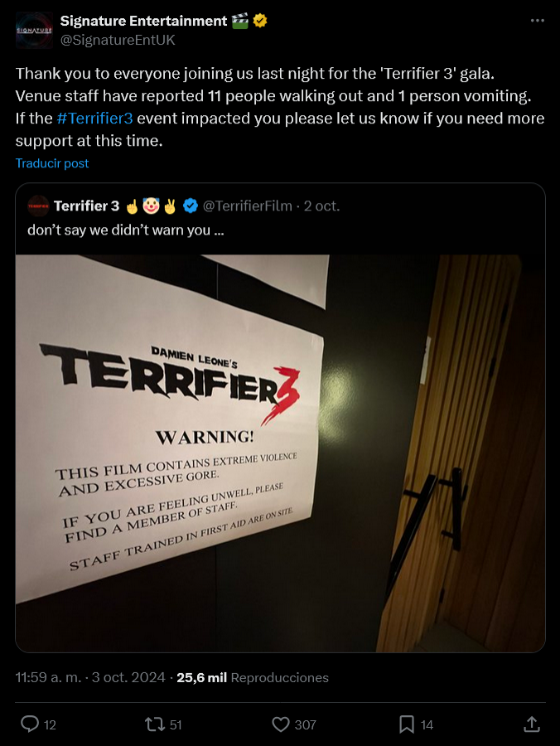
Task: Open the quoted @TerrifierFilm handle
Action: [247, 206]
